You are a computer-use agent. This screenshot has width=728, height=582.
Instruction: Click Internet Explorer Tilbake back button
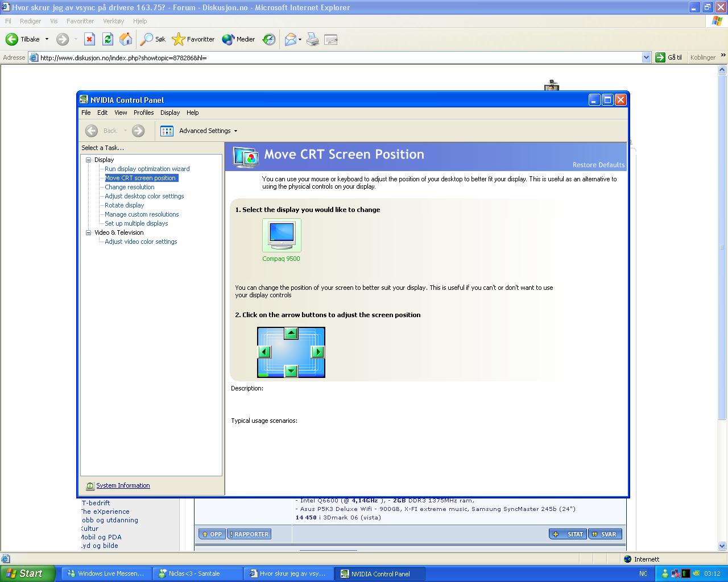(23, 39)
